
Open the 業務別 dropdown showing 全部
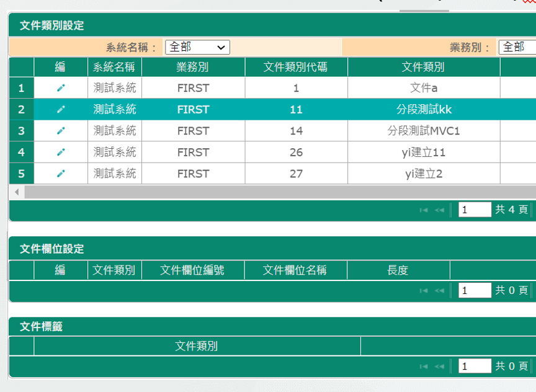pos(517,47)
